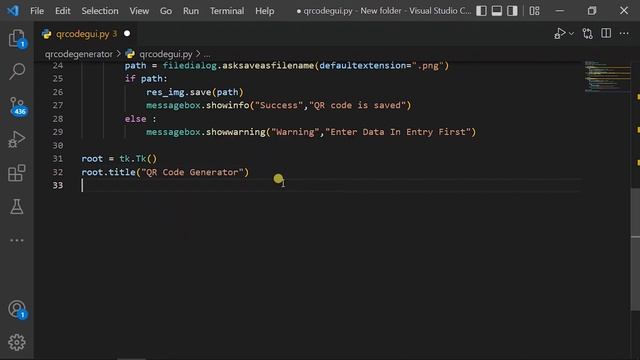Viewport: 640px width, 360px height.
Task: Open more editor actions menu
Action: (624, 33)
